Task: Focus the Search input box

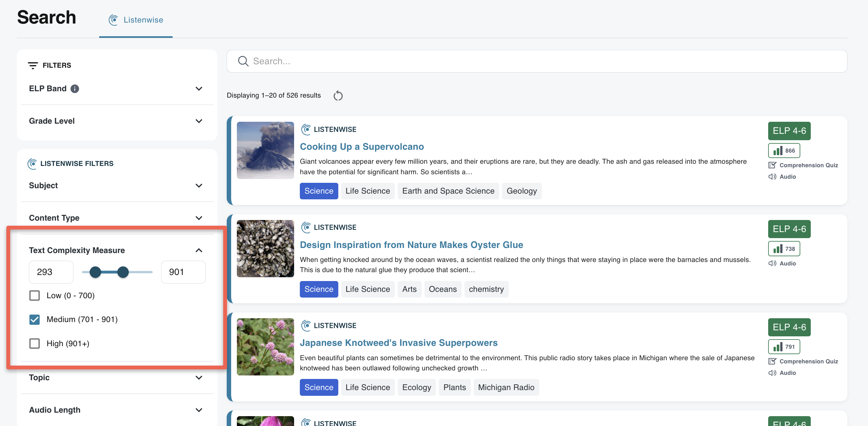Action: click(537, 61)
